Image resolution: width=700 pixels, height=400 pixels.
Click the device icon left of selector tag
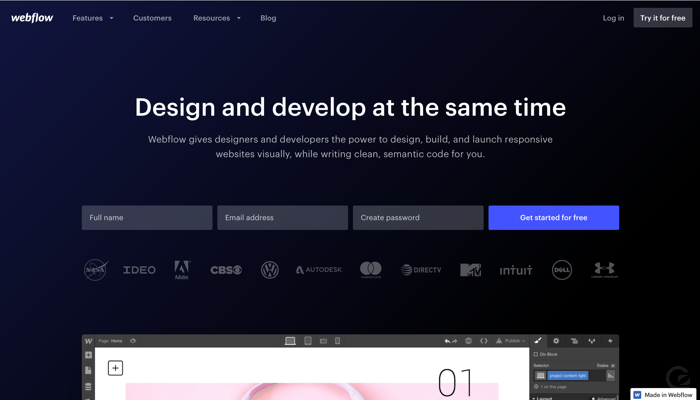tap(541, 375)
